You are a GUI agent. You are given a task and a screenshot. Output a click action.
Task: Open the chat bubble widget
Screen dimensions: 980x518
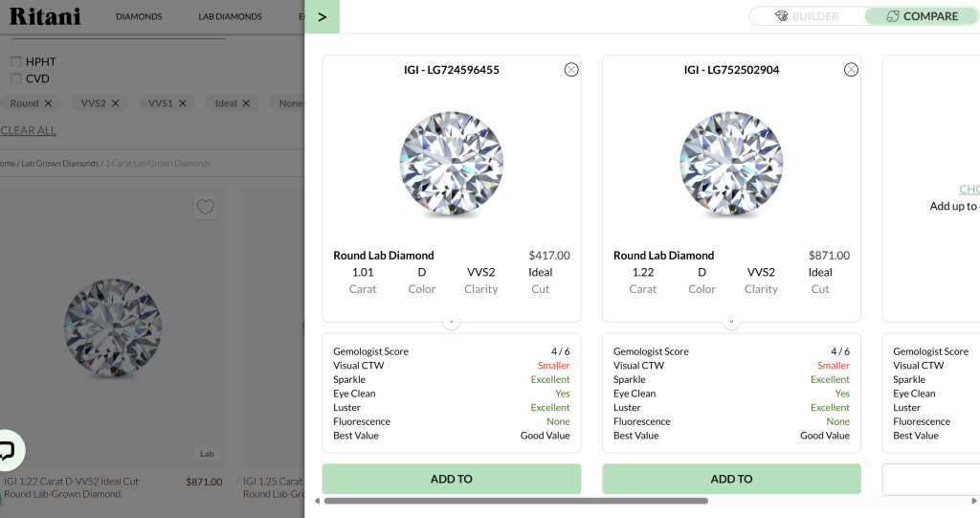8,450
